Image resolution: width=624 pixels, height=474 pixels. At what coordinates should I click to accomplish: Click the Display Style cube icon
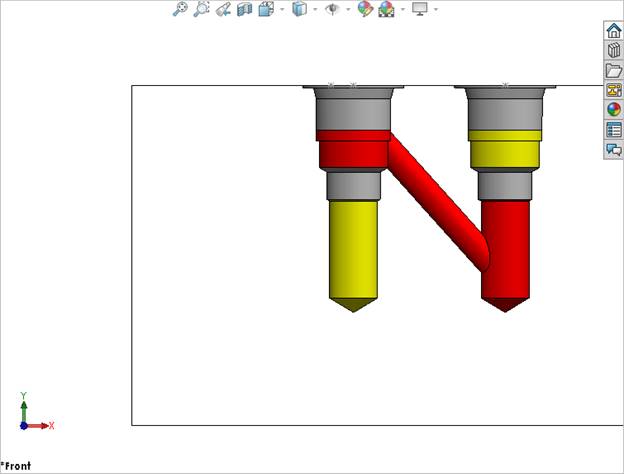[x=299, y=9]
